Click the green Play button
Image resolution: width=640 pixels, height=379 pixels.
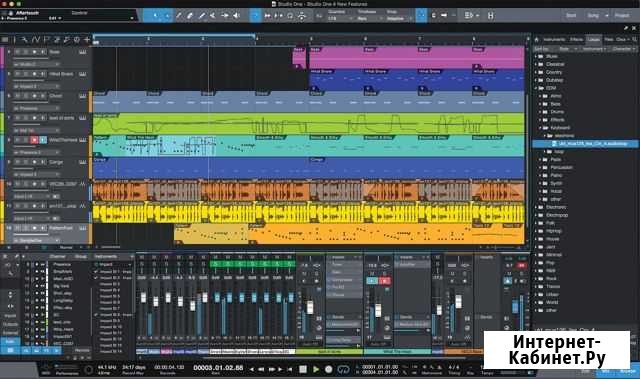316,369
